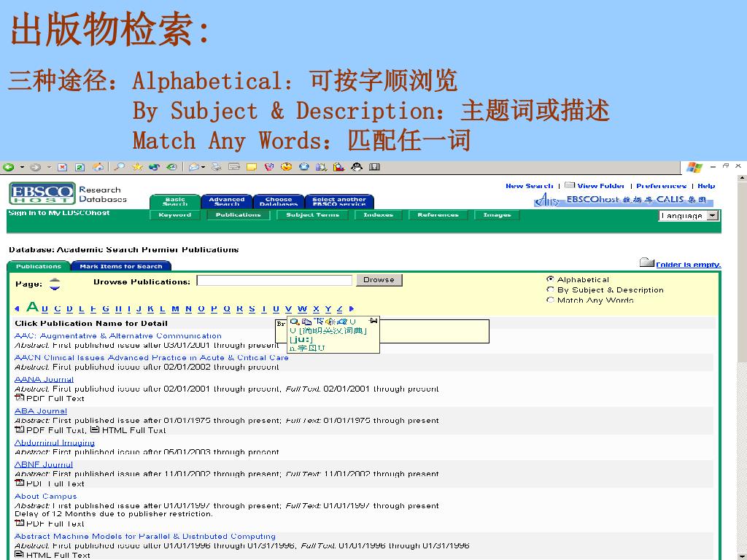Screen dimensions: 747x560
Task: Click the PDF icon under About Campus
Action: (x=20, y=523)
